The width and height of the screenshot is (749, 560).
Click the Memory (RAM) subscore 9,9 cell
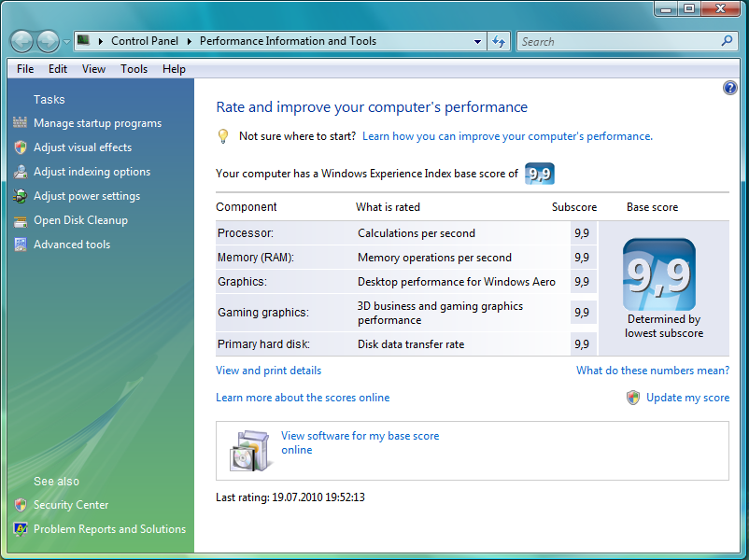point(582,258)
